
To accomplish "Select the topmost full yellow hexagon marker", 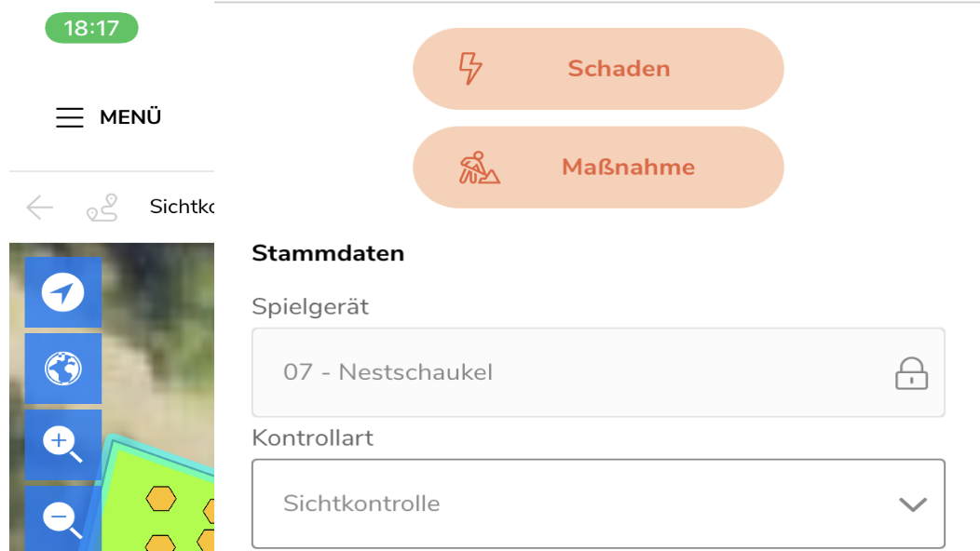I will (161, 499).
